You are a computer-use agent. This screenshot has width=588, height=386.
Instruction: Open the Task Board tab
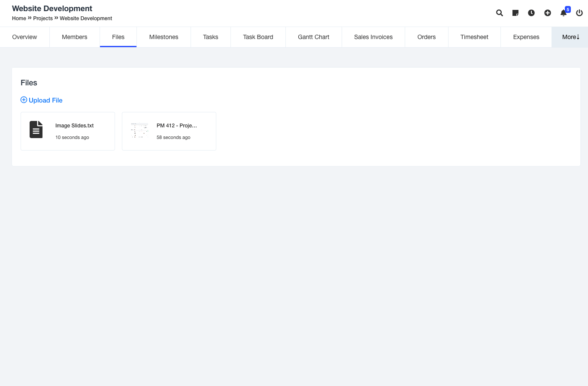(258, 37)
